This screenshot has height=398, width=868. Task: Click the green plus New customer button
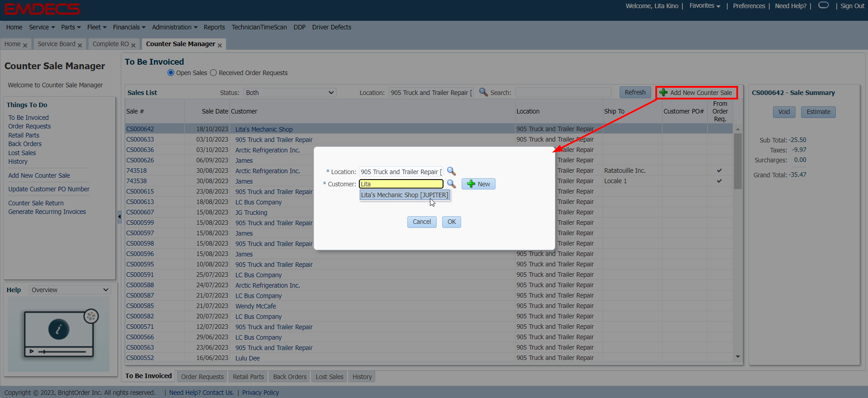(x=478, y=184)
